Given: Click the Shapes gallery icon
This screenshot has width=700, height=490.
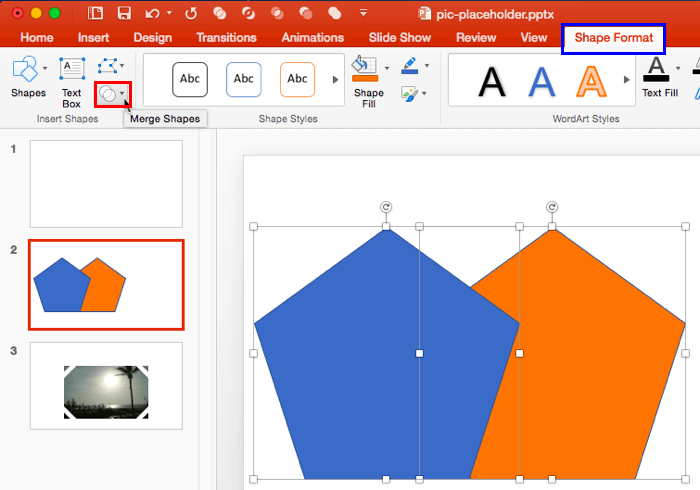Looking at the screenshot, I should 25,69.
